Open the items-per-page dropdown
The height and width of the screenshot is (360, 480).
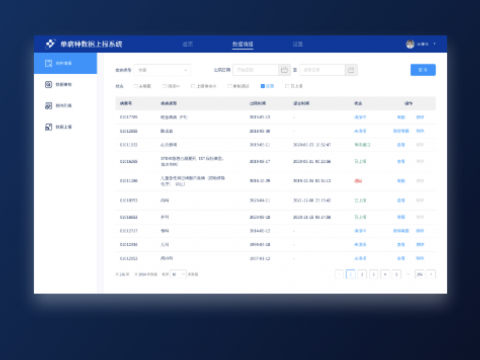(x=178, y=274)
